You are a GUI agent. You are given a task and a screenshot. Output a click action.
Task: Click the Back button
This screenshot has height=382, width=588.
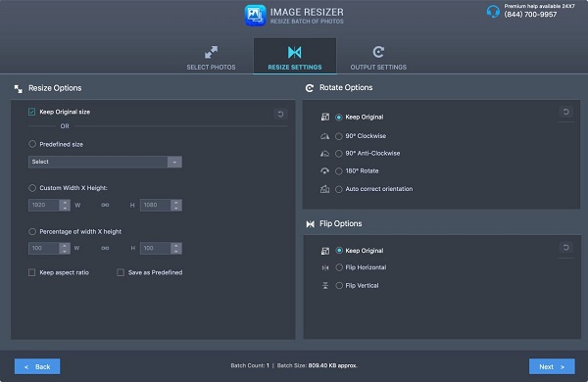(37, 366)
